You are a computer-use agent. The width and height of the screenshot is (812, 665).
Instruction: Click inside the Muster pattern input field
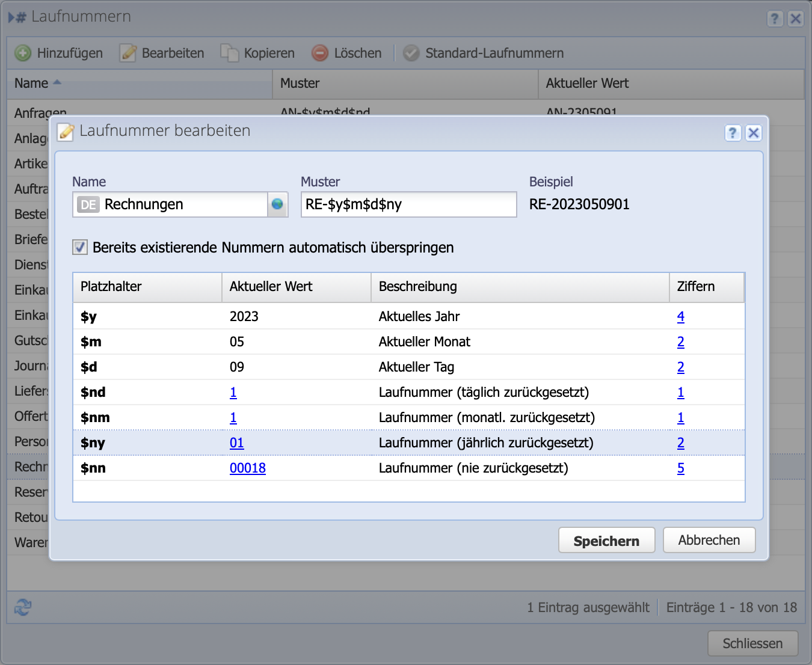pos(408,204)
